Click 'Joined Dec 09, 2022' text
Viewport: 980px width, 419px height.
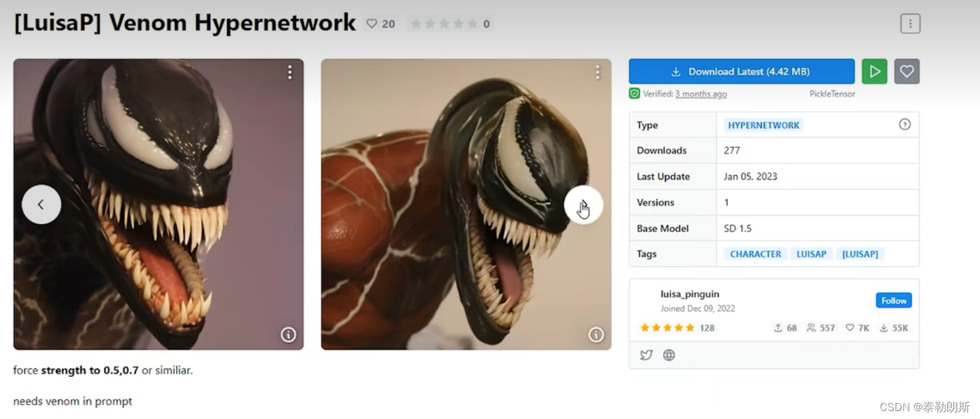[698, 308]
